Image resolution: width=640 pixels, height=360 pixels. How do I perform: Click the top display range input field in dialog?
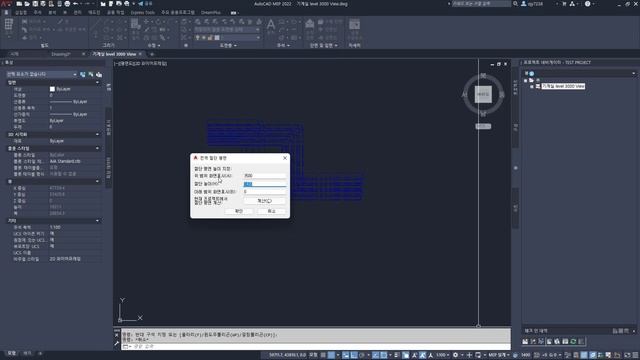click(264, 176)
